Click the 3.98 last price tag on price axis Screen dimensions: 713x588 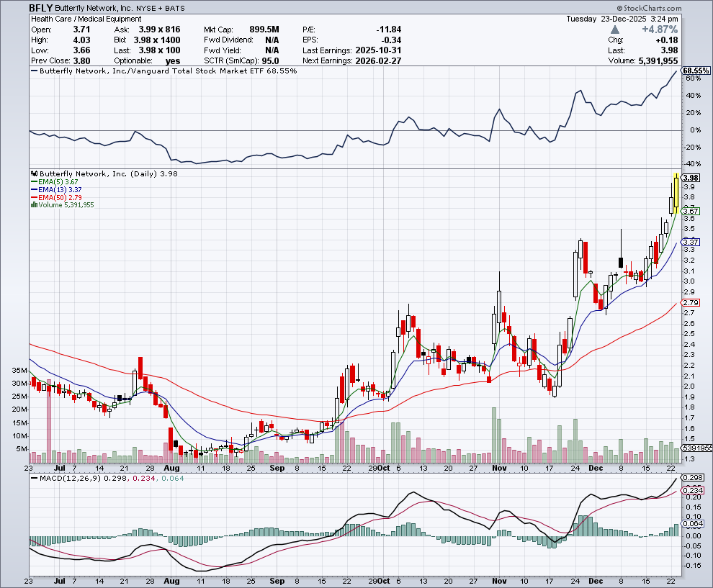(x=691, y=178)
